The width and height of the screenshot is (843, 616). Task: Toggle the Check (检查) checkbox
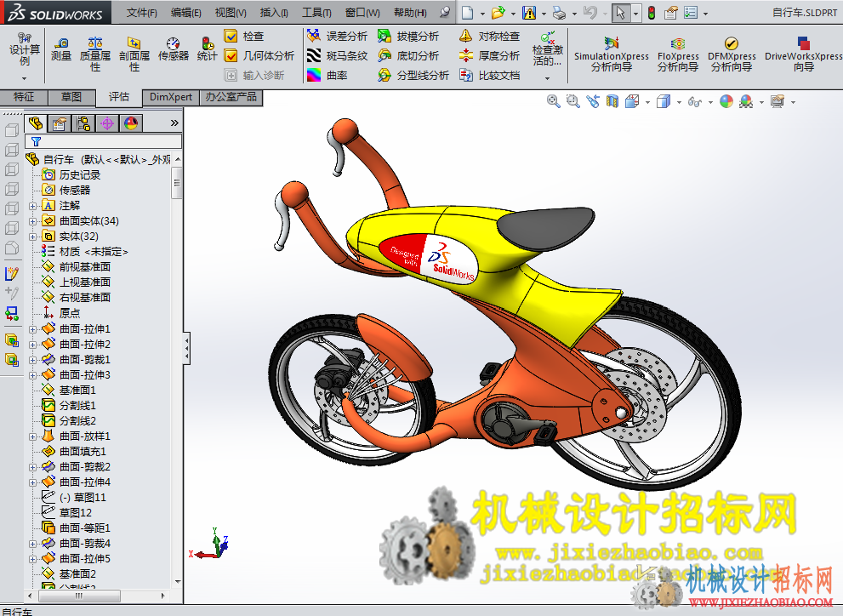point(231,36)
